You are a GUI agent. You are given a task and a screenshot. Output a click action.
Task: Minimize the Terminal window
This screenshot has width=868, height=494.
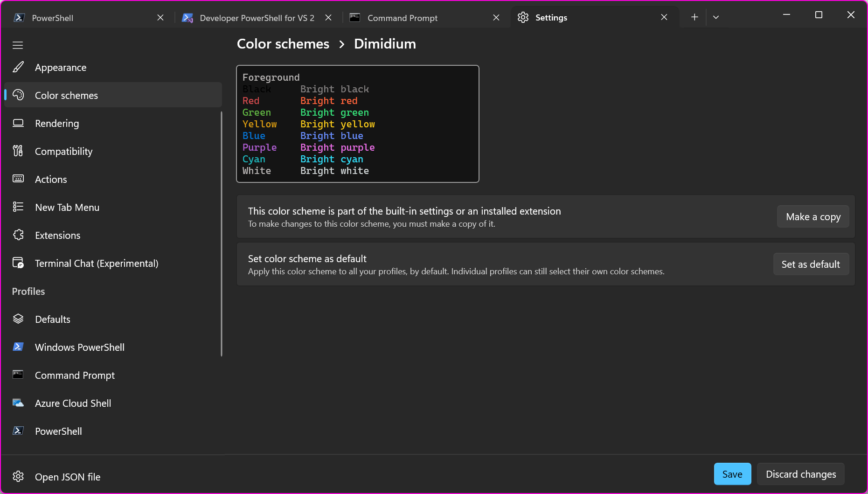tap(786, 15)
